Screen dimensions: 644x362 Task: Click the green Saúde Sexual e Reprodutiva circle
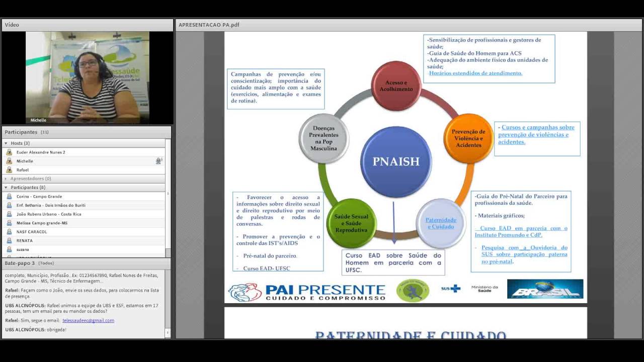tap(351, 223)
